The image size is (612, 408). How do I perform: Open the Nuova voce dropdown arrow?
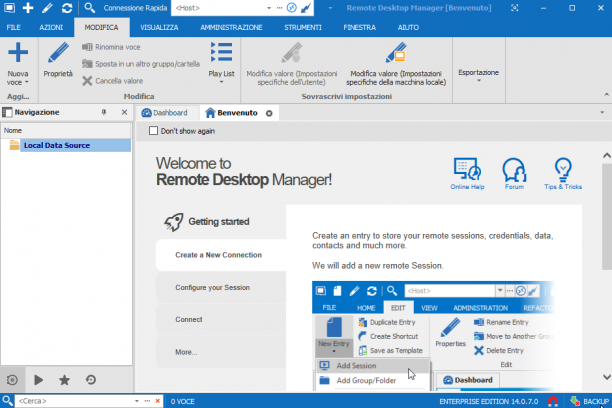(27, 82)
